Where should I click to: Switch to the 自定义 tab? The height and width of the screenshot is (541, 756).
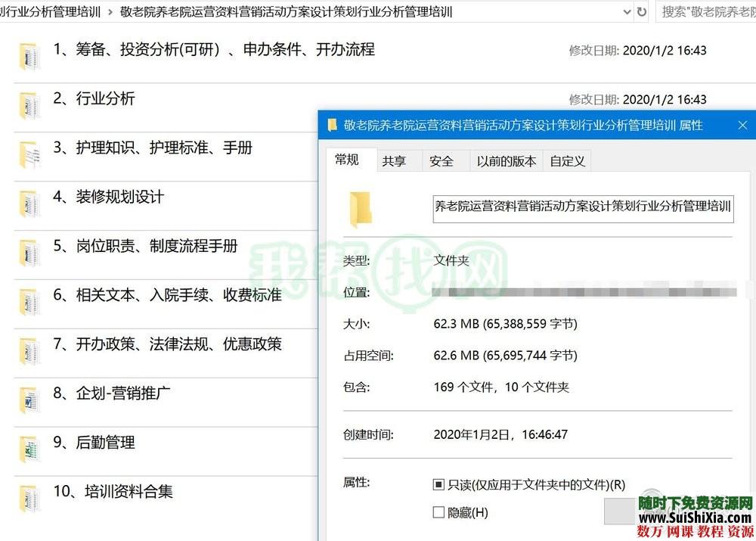[567, 160]
